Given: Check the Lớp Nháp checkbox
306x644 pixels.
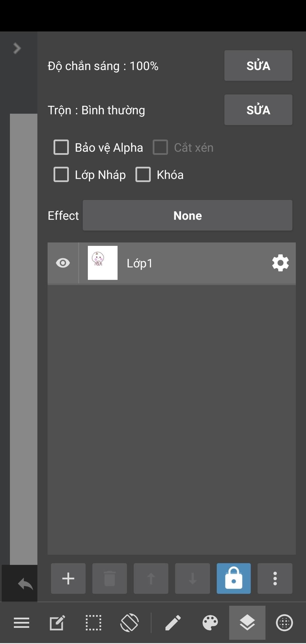Looking at the screenshot, I should 61,175.
